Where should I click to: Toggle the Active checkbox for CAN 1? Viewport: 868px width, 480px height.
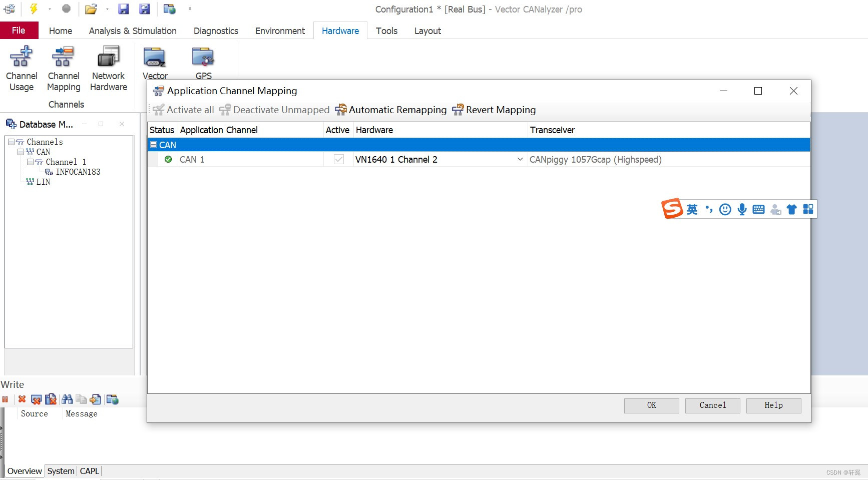coord(339,160)
